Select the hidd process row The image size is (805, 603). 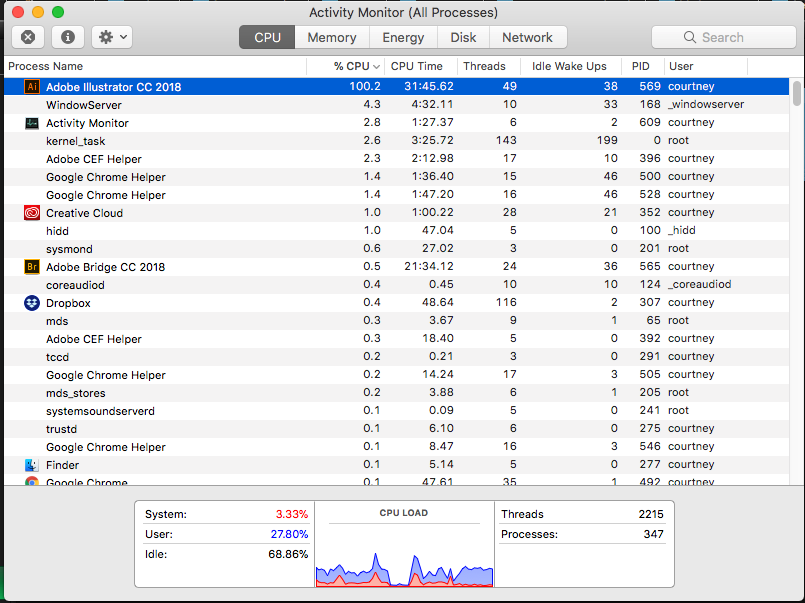coord(396,230)
